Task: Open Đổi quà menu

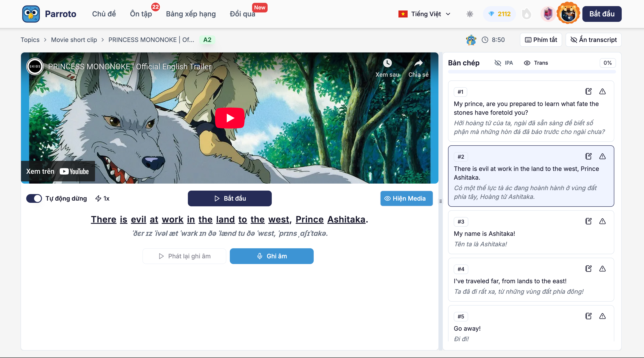Action: [x=242, y=14]
